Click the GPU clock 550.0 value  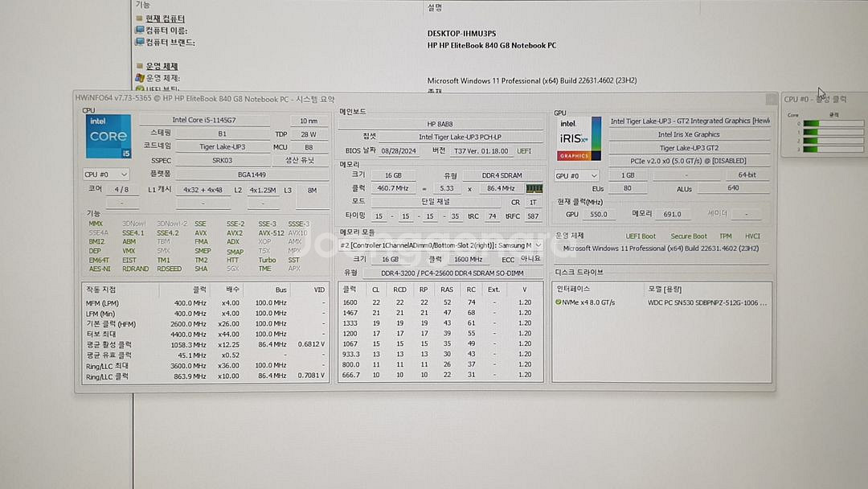click(x=599, y=214)
